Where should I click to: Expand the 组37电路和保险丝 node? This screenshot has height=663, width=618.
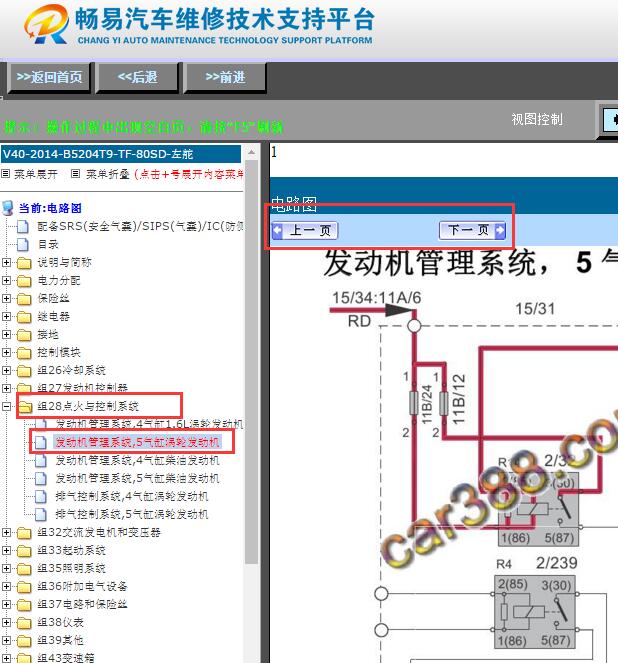tap(6, 604)
